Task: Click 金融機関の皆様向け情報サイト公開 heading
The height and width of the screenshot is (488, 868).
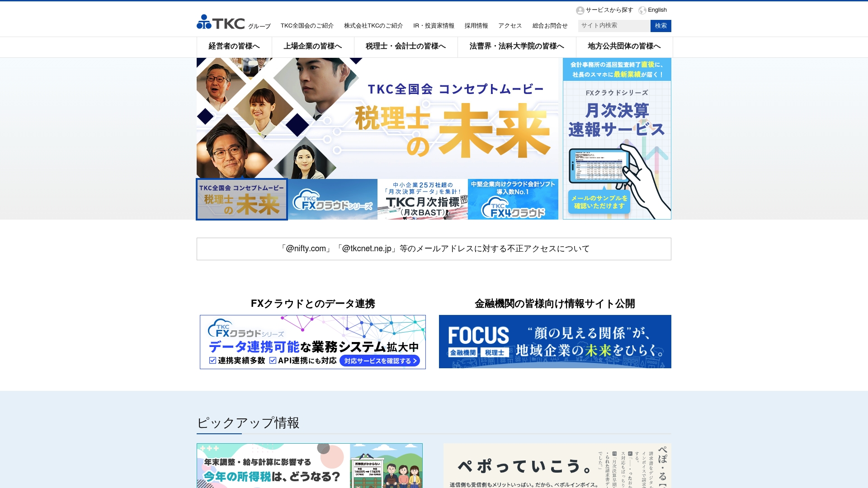Action: click(x=555, y=304)
